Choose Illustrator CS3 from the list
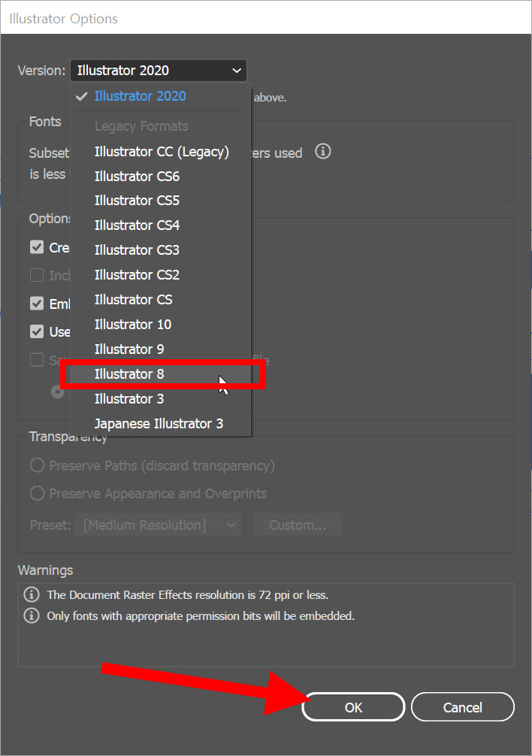This screenshot has width=532, height=756. coord(161,250)
